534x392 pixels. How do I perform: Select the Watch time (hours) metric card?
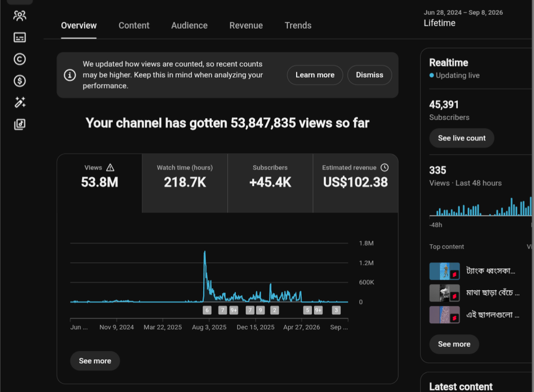pos(184,183)
